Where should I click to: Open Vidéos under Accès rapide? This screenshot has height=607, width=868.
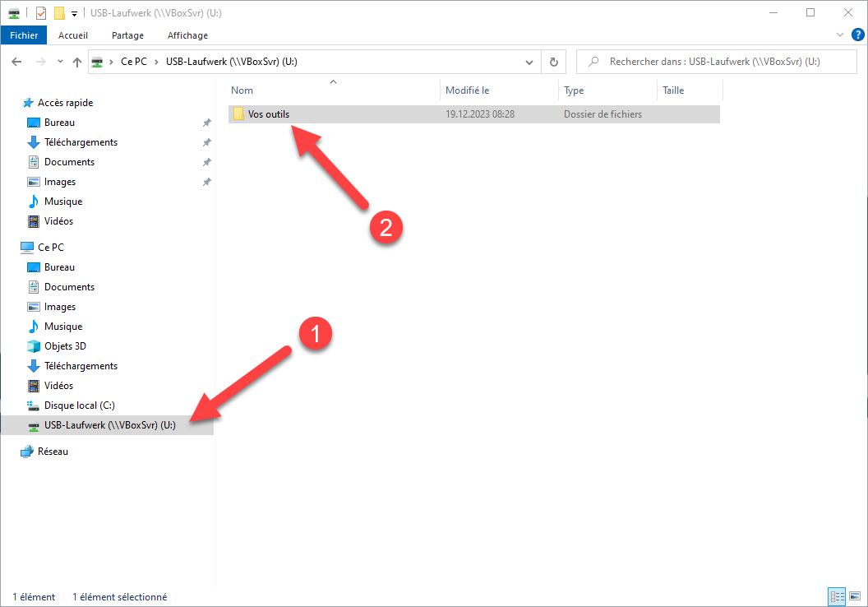[x=58, y=221]
